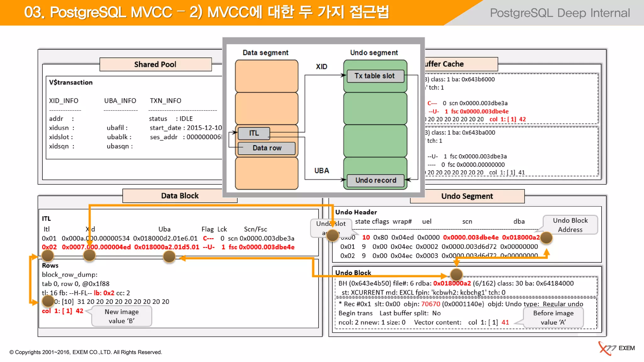Select the 'Shared Pool' label box
The width and height of the screenshot is (644, 362).
pos(155,64)
